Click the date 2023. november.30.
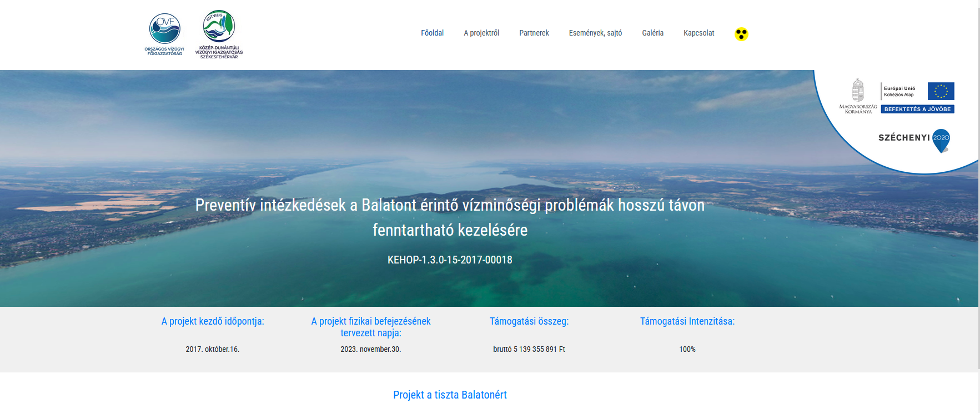Viewport: 980px width, 413px height. (x=371, y=349)
